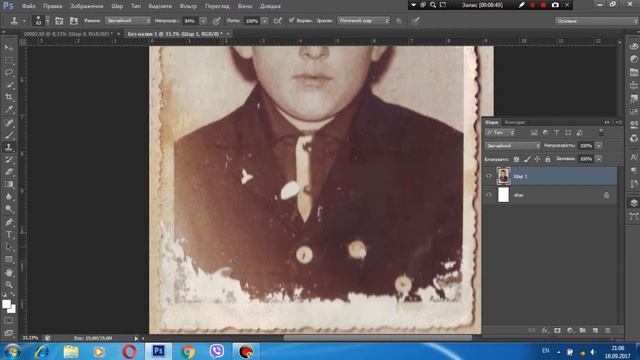
Task: Toggle visibility of the Фон layer
Action: [x=489, y=195]
